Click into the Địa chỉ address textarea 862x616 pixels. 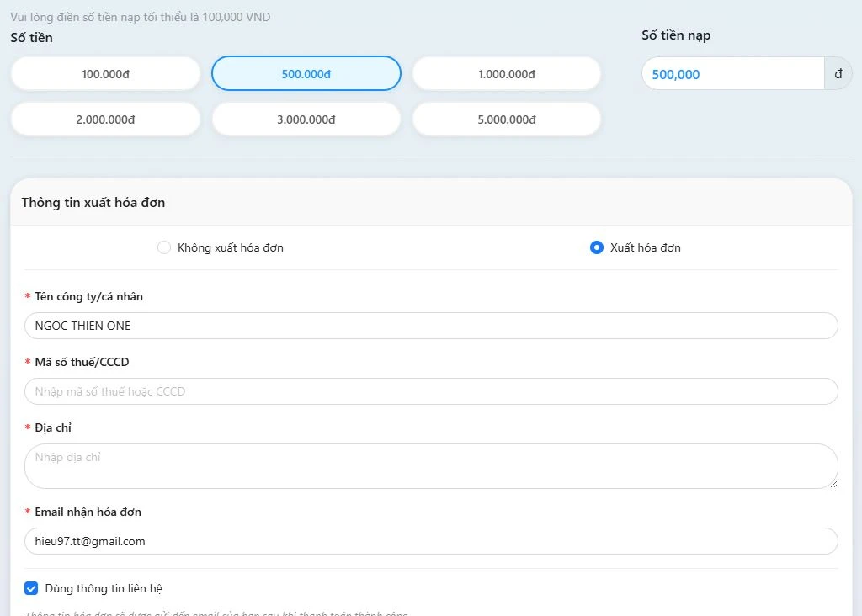[x=431, y=465]
